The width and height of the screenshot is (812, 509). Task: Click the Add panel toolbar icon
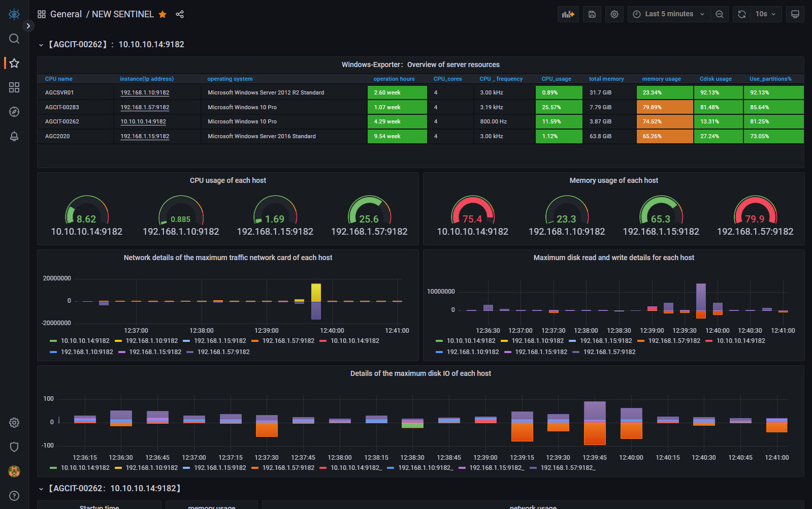point(568,14)
